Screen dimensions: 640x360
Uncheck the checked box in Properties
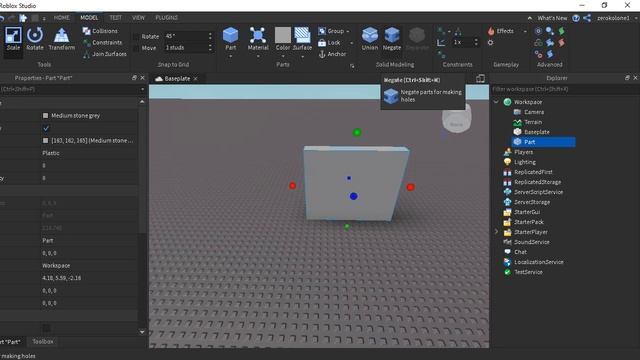pyautogui.click(x=46, y=128)
